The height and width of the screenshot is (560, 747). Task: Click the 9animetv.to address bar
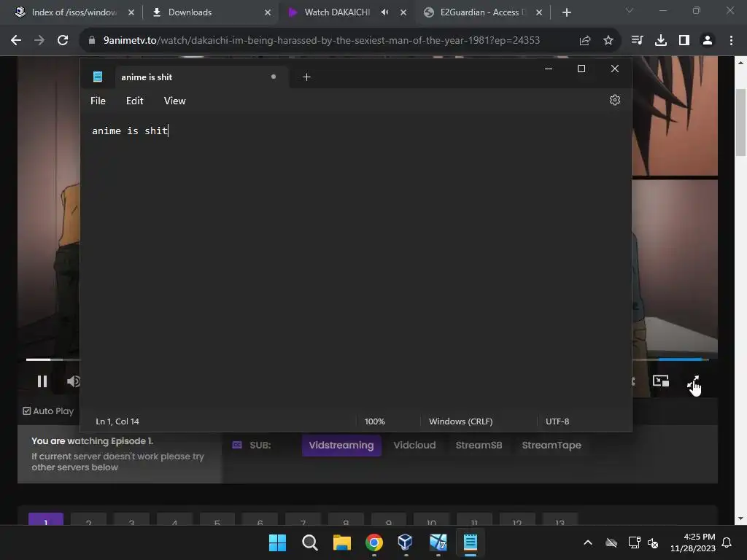[x=322, y=41]
